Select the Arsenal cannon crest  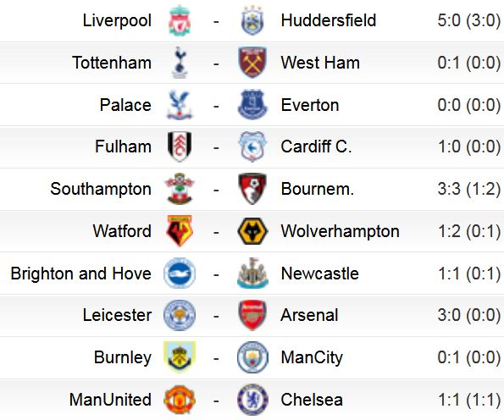coord(252,315)
